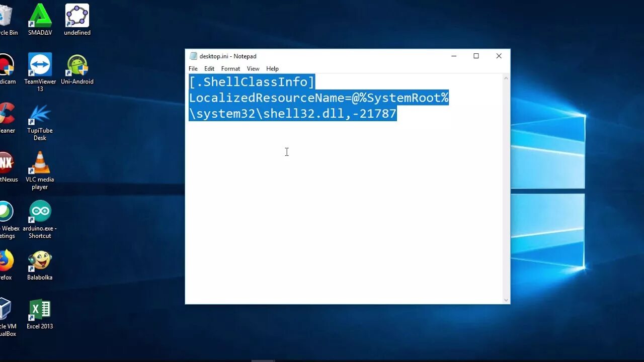Image resolution: width=644 pixels, height=362 pixels.
Task: Select the undefined desktop icon
Action: coord(77,20)
